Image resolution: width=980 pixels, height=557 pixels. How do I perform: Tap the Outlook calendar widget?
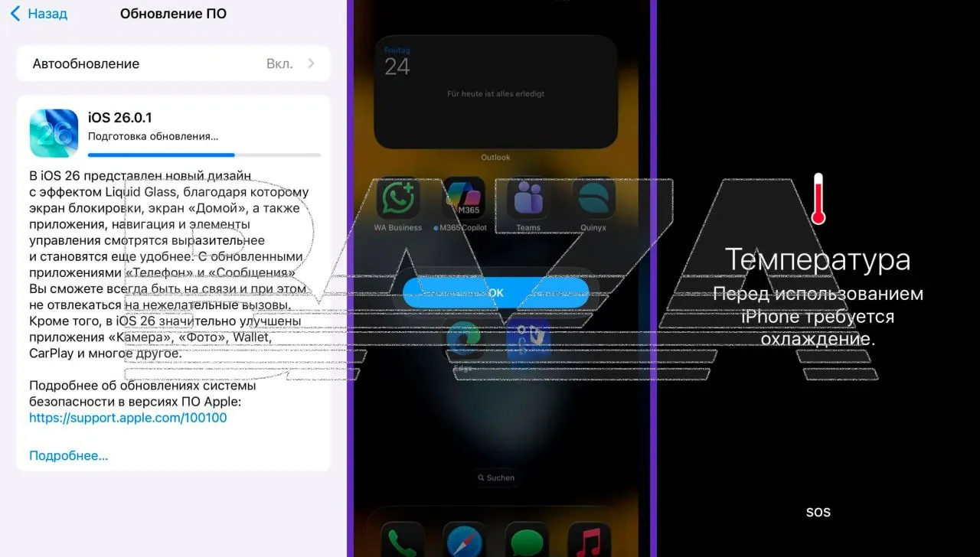[x=495, y=92]
